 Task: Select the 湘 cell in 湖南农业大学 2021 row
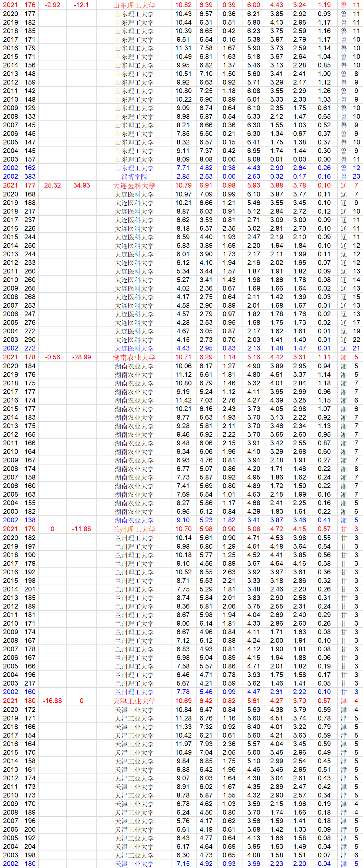344,357
